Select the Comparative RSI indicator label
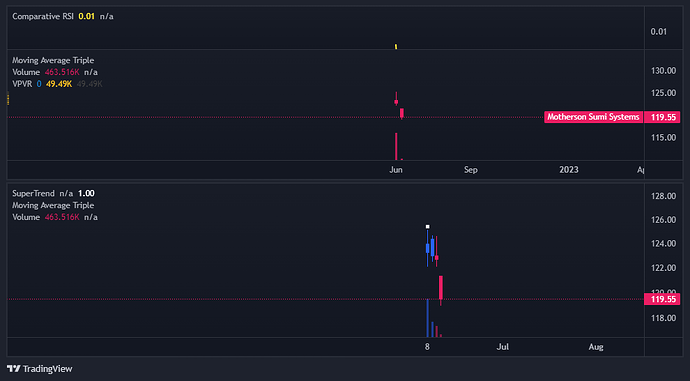The height and width of the screenshot is (381, 690). [43, 16]
